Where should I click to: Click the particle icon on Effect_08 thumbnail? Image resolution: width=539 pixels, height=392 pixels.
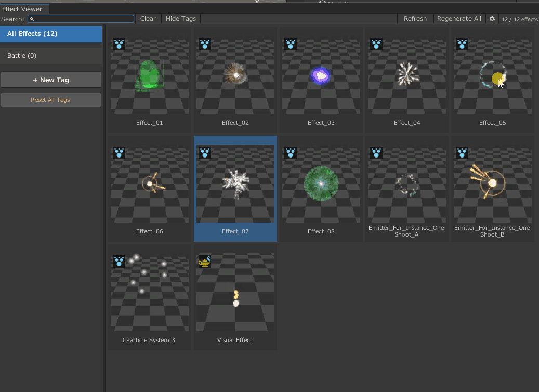coord(291,153)
